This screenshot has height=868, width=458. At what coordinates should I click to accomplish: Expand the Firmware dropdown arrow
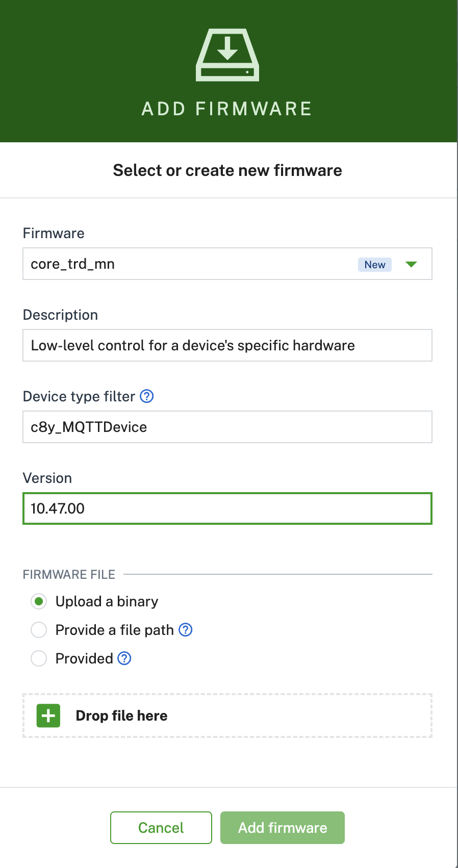coord(411,264)
